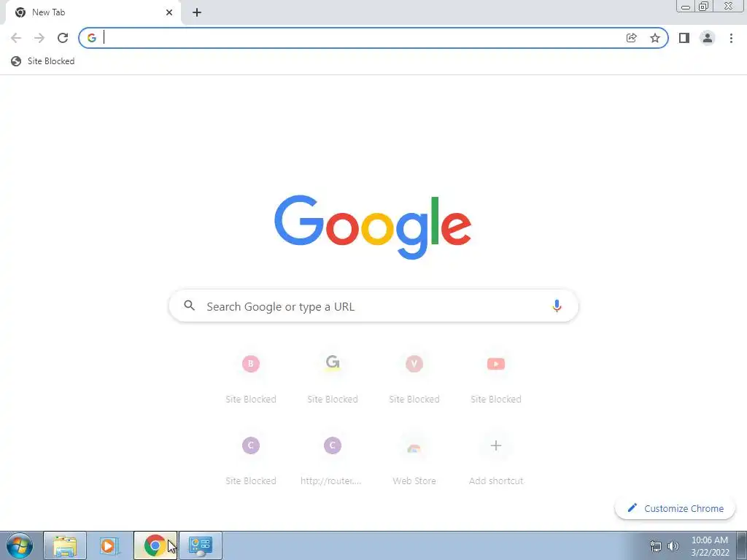The width and height of the screenshot is (747, 560).
Task: Click the Search Google or type a URL box
Action: 373,306
